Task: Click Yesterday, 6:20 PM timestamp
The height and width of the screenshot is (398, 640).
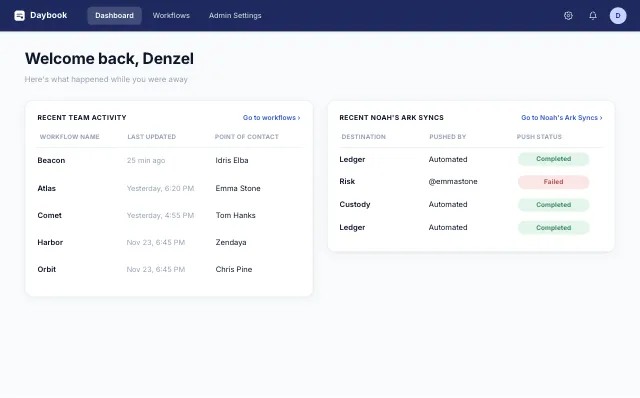Action: (x=160, y=188)
